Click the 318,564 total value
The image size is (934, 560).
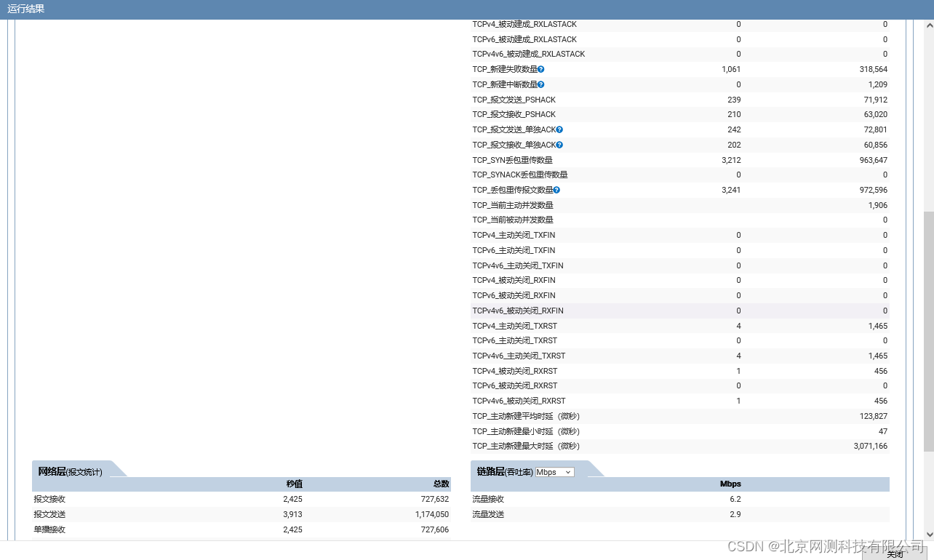[873, 69]
